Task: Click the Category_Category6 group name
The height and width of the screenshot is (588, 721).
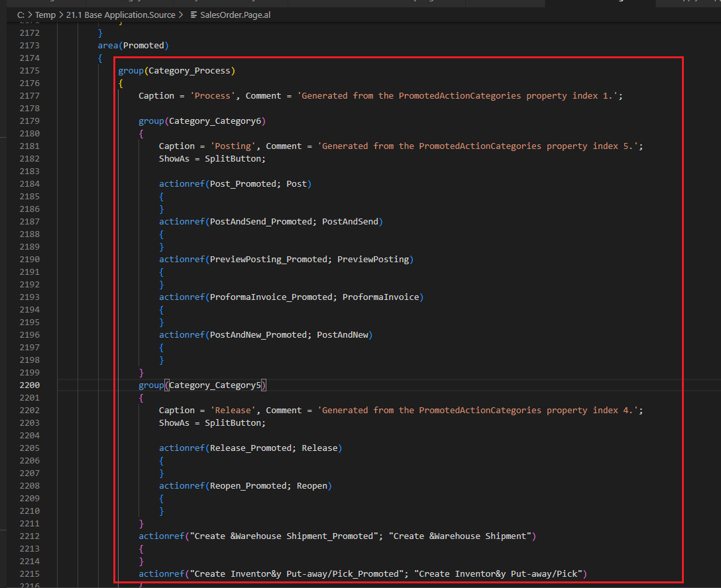Action: coord(215,121)
